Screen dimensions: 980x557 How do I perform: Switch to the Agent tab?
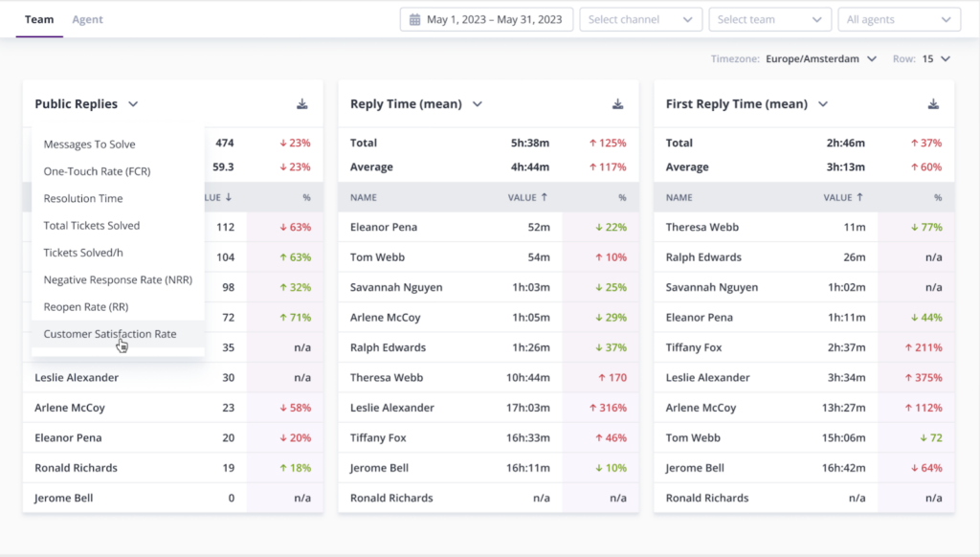[x=87, y=19]
